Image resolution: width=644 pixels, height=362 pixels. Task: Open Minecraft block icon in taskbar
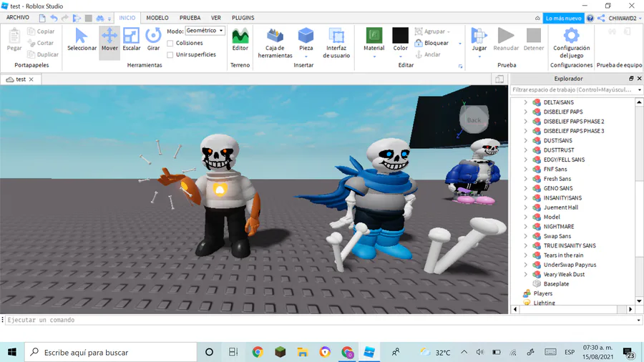pos(280,352)
